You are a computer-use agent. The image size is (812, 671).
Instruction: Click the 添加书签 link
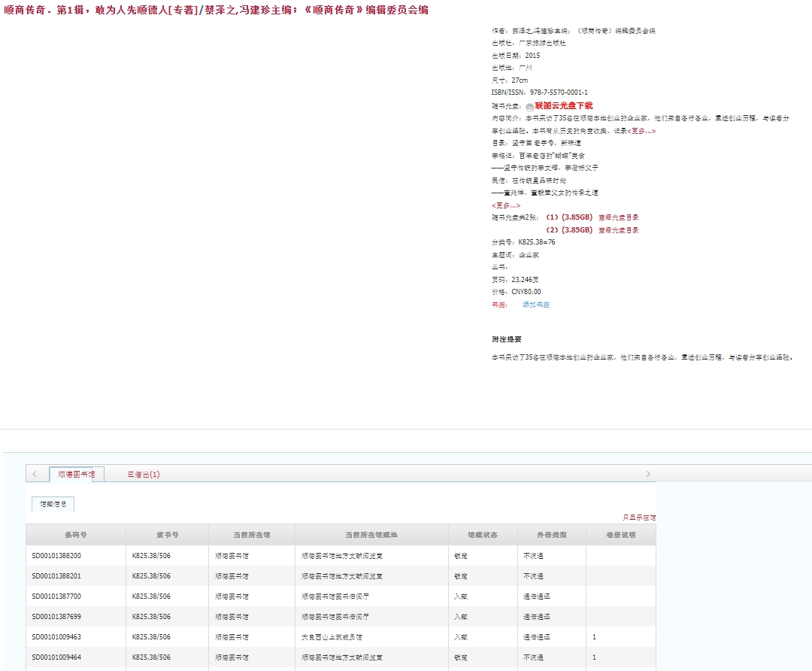(536, 305)
